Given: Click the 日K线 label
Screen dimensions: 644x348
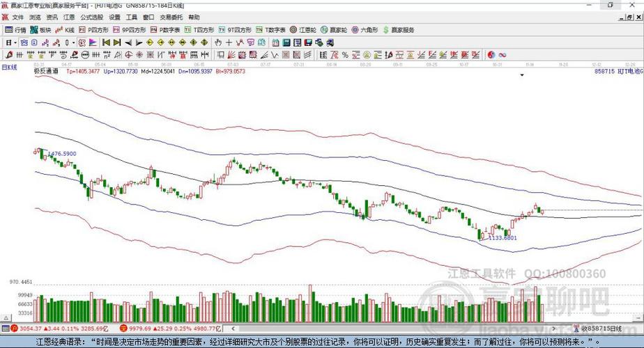Looking at the screenshot, I should coord(9,68).
